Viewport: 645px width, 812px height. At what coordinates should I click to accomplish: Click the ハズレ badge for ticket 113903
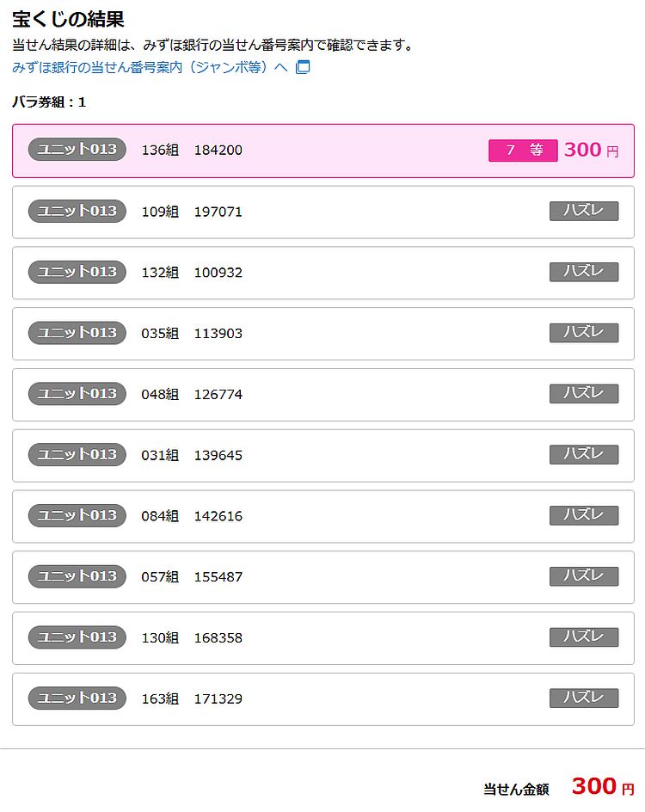click(584, 333)
